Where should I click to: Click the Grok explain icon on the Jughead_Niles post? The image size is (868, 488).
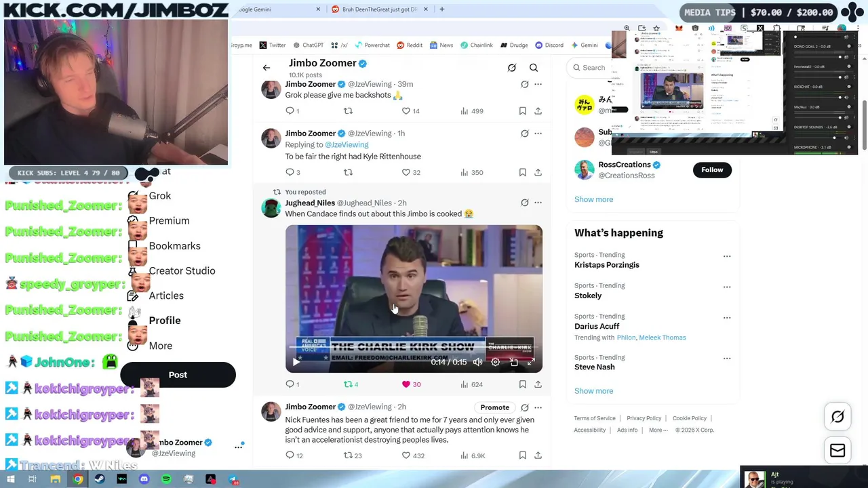(x=524, y=203)
